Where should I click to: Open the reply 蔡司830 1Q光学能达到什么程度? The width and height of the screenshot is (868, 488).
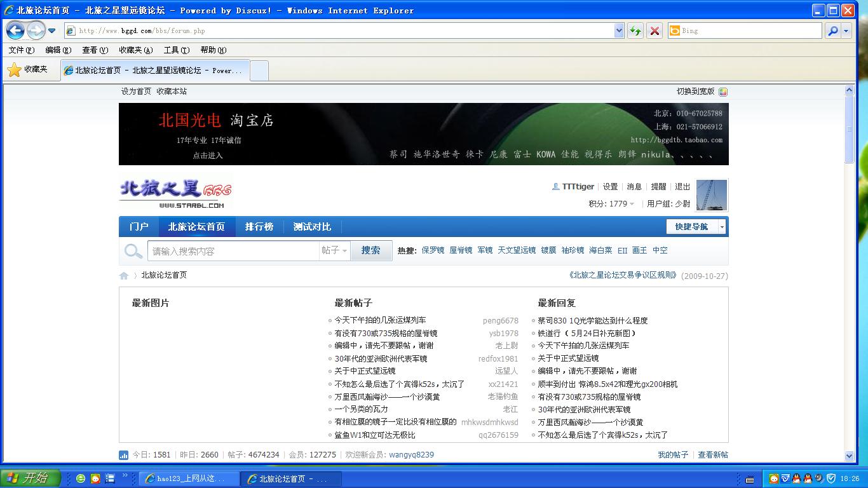593,320
